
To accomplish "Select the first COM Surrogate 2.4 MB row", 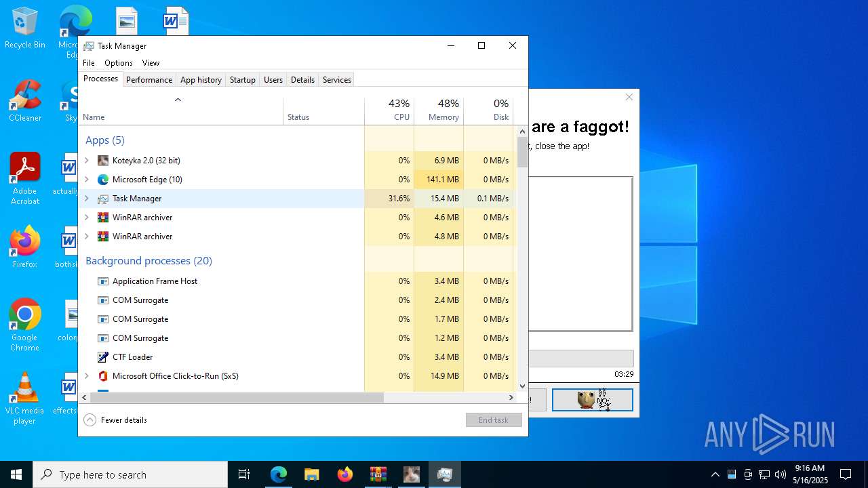I will tap(296, 300).
